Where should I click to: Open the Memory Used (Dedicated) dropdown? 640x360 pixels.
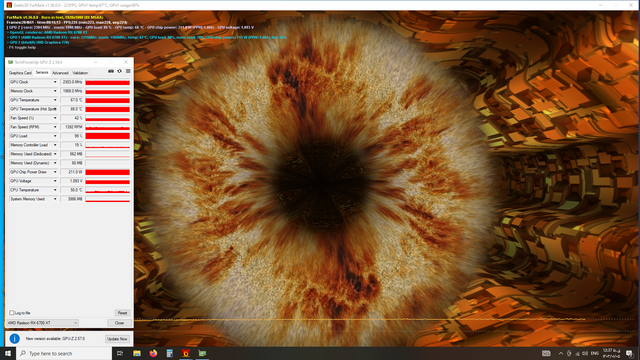55,154
